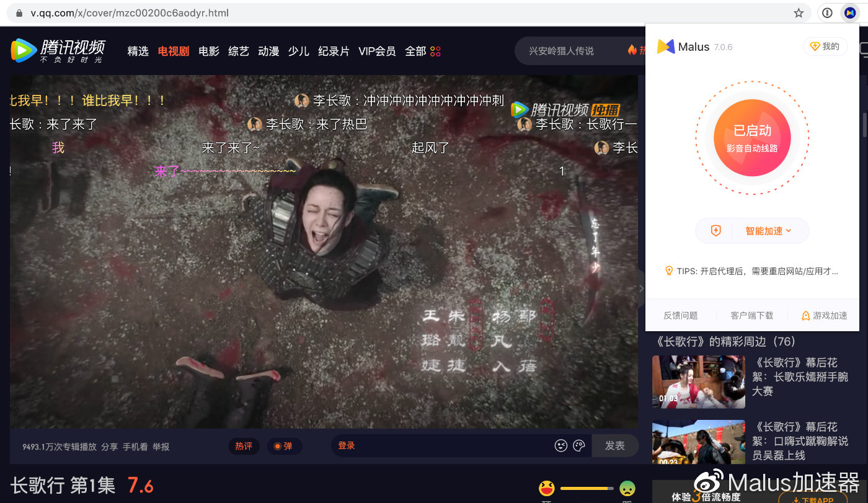Click the 手机看 link below video

tap(135, 447)
